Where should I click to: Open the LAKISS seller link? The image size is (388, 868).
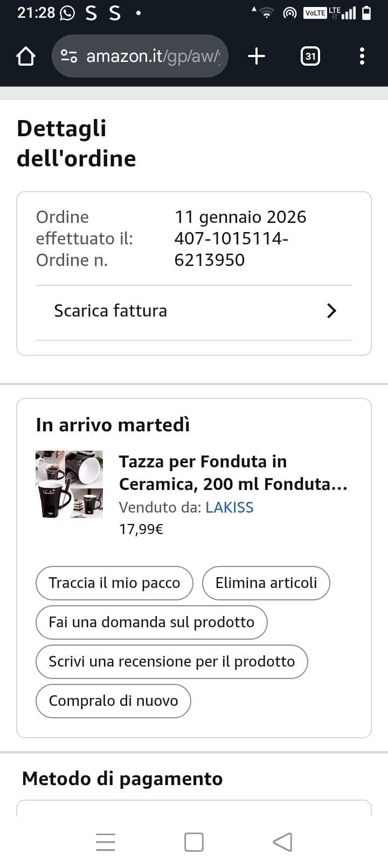pyautogui.click(x=229, y=507)
